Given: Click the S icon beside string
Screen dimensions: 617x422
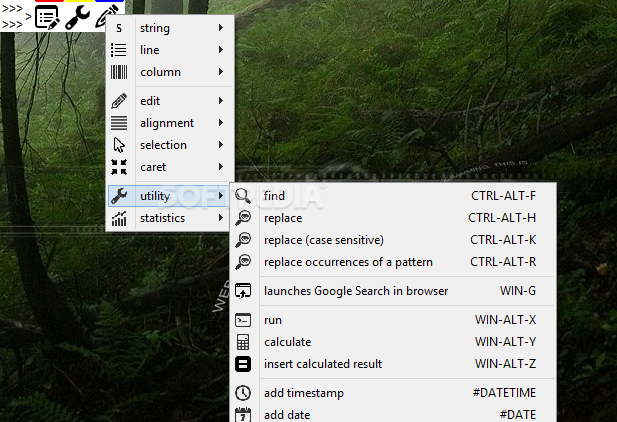Looking at the screenshot, I should tap(119, 28).
